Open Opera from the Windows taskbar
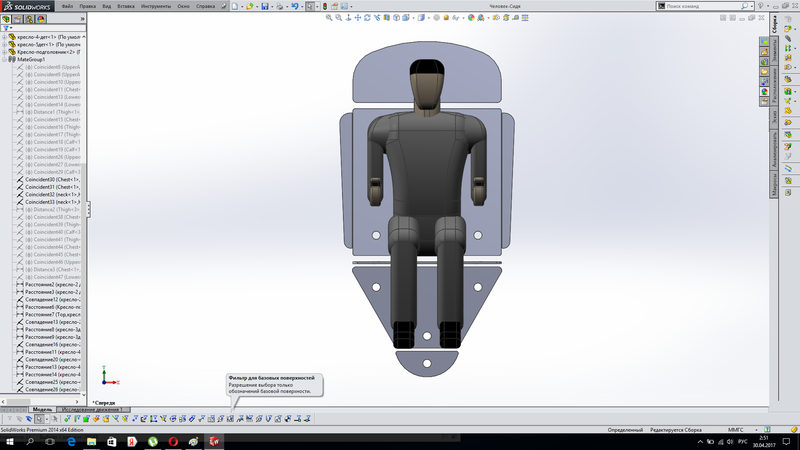Screen dimensions: 800x450 pyautogui.click(x=174, y=441)
